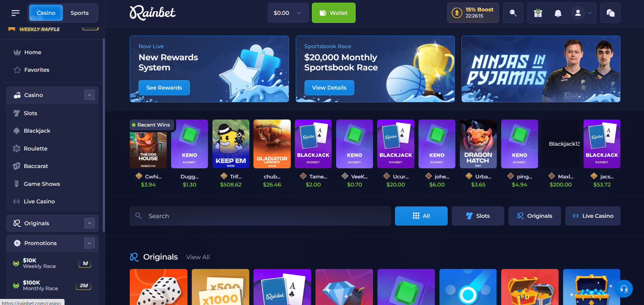Screen dimensions: 644x305
Task: Open the notifications bell
Action: [558, 13]
